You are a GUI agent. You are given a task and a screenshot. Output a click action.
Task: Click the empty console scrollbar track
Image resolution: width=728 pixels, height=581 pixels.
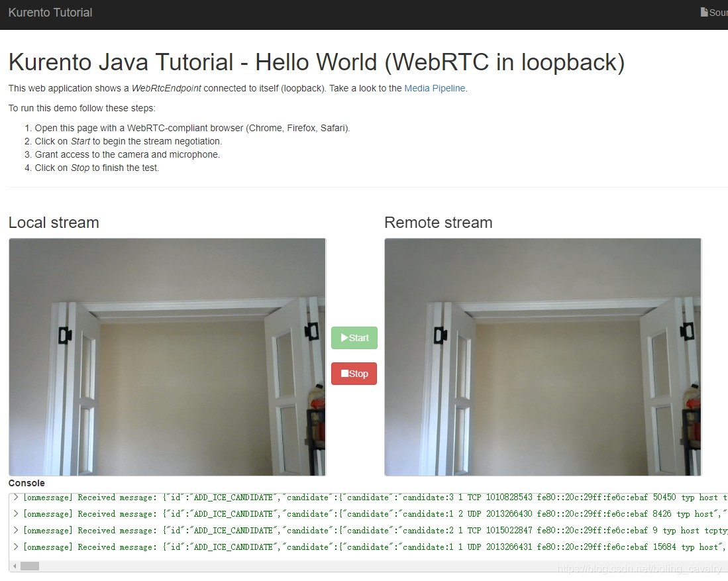tap(331, 566)
